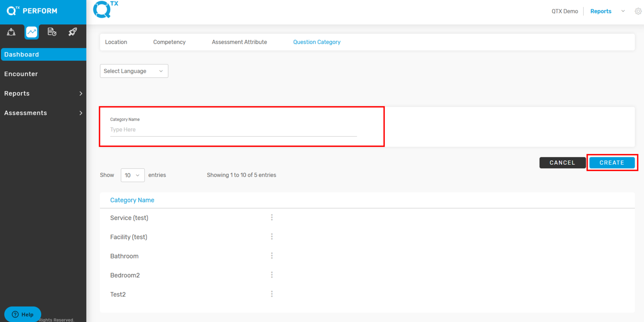The width and height of the screenshot is (644, 322).
Task: Open three-dot menu for Bedroom2
Action: click(x=272, y=275)
